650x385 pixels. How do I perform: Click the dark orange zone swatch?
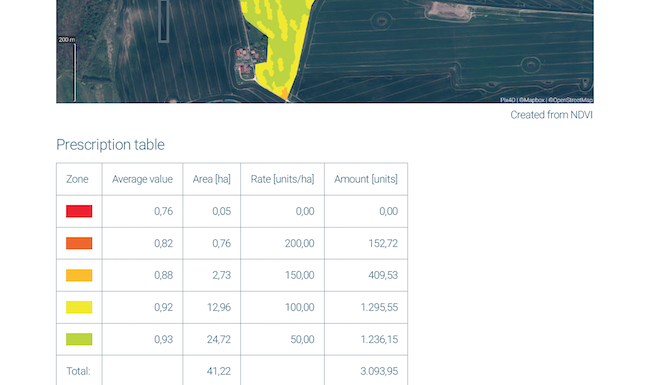point(79,243)
